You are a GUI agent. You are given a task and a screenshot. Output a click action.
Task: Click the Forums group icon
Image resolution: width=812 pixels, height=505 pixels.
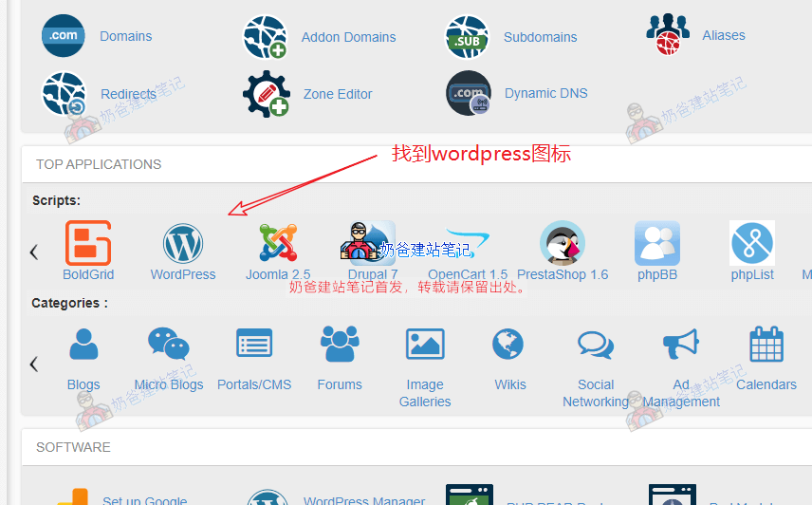[340, 344]
